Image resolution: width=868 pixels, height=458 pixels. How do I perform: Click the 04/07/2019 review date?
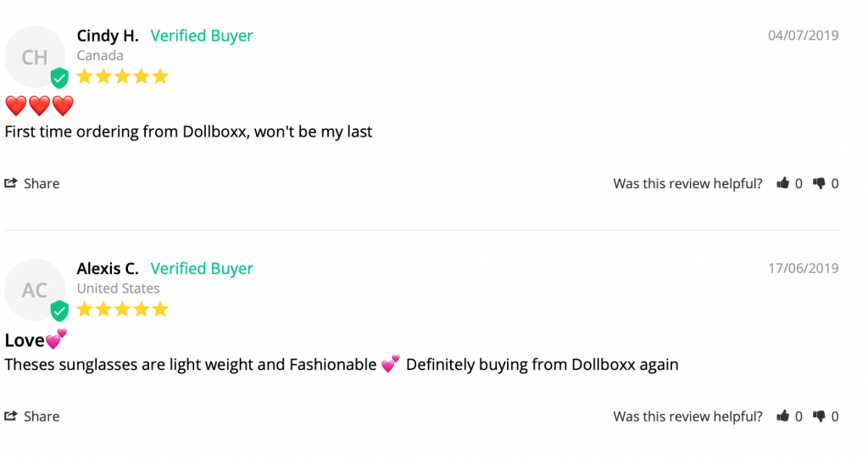pos(803,36)
